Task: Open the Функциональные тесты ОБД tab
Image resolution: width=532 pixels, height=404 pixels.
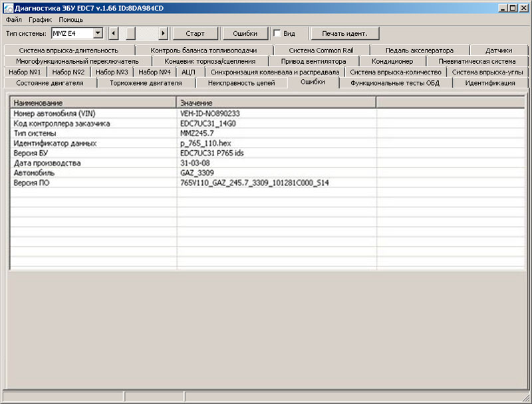Action: (x=394, y=83)
